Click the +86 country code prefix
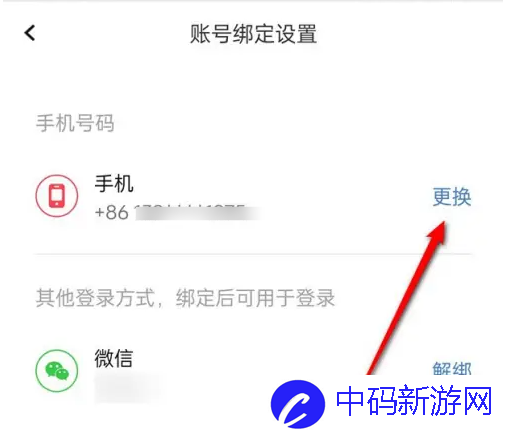Image resolution: width=513 pixels, height=430 pixels. [112, 212]
